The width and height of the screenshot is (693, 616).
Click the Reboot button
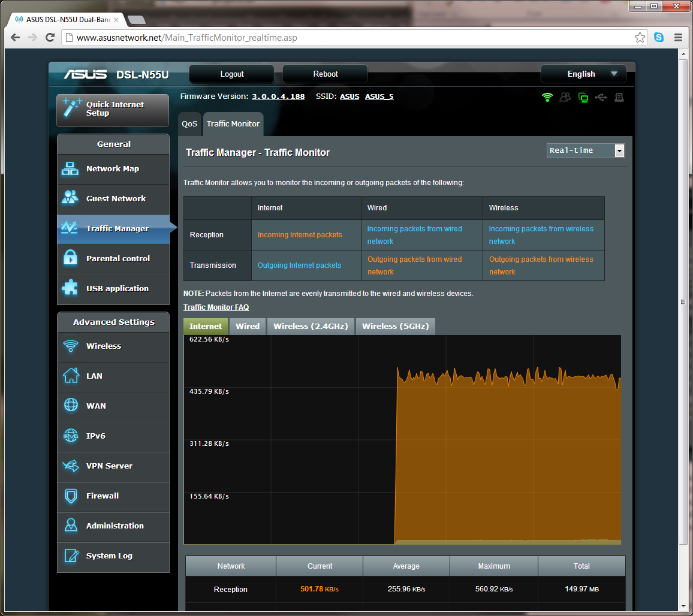[325, 74]
